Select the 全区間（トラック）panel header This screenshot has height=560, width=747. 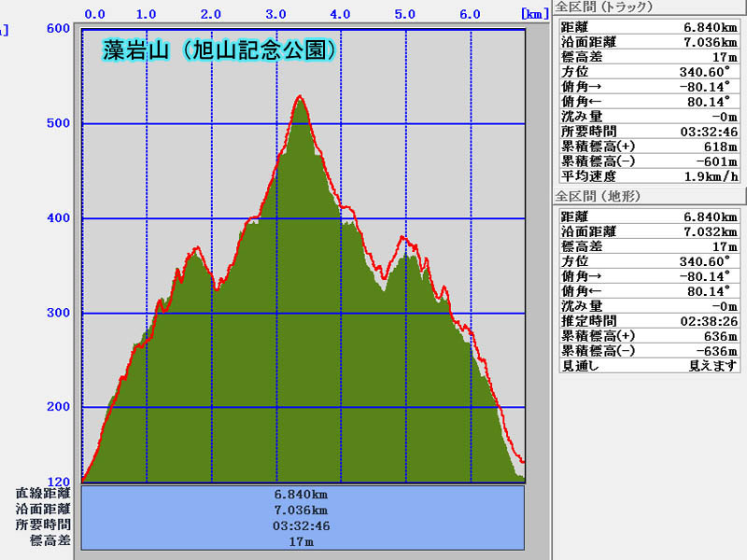(x=604, y=7)
